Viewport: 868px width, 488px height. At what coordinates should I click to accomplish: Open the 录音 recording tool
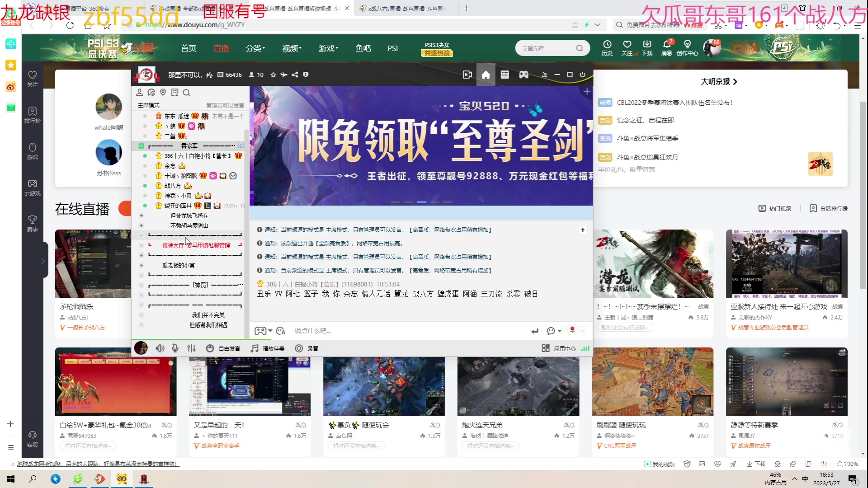pyautogui.click(x=306, y=348)
